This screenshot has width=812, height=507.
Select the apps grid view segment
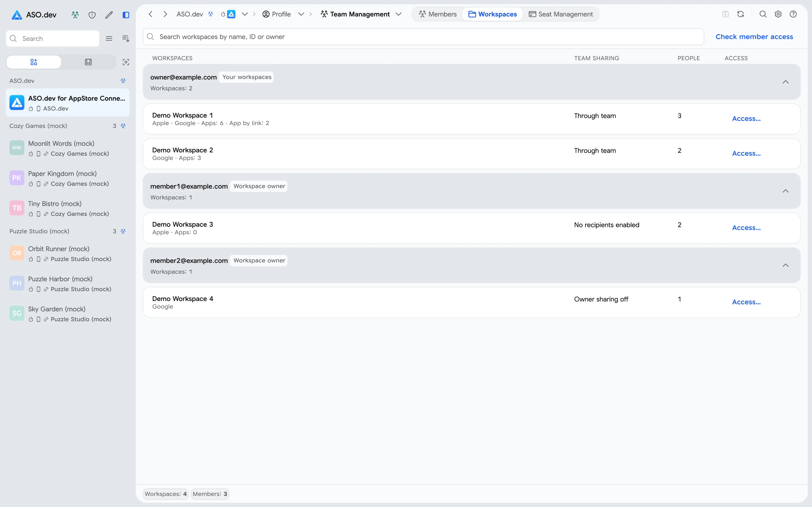(34, 62)
